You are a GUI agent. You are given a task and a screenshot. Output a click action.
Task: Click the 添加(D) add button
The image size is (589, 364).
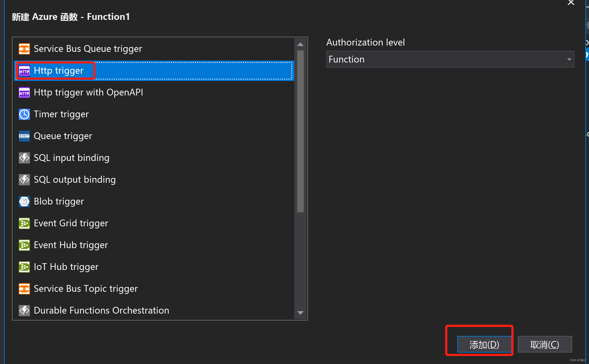(484, 344)
